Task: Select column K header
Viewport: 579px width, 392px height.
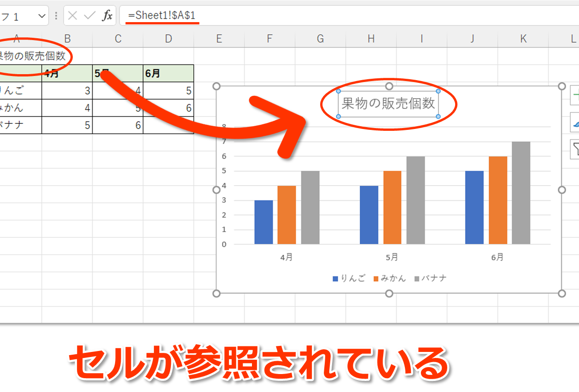Action: pyautogui.click(x=523, y=39)
